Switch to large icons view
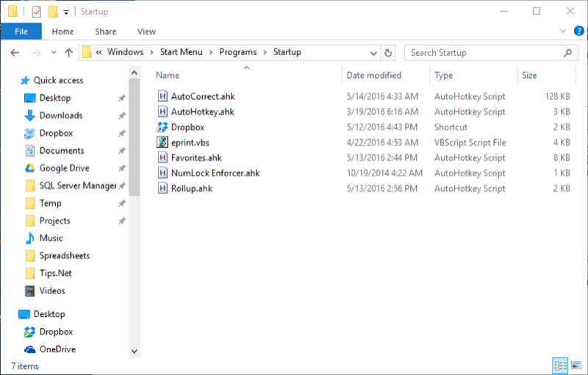The height and width of the screenshot is (375, 588). [x=576, y=365]
